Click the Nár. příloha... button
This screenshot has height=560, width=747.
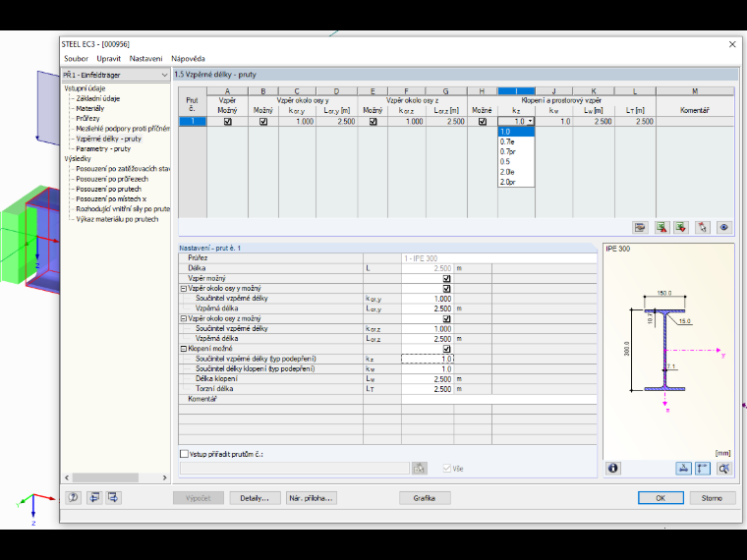[x=312, y=498]
